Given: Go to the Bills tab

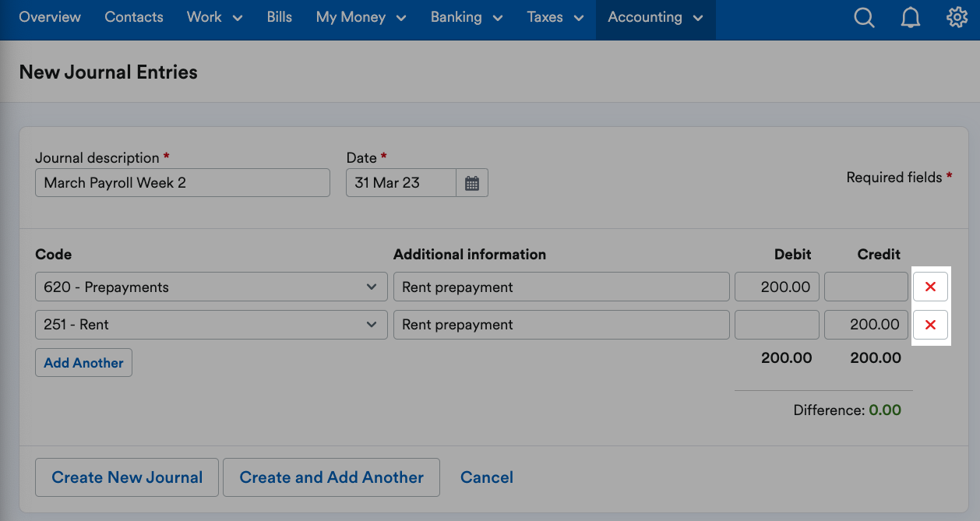Looking at the screenshot, I should (x=280, y=17).
